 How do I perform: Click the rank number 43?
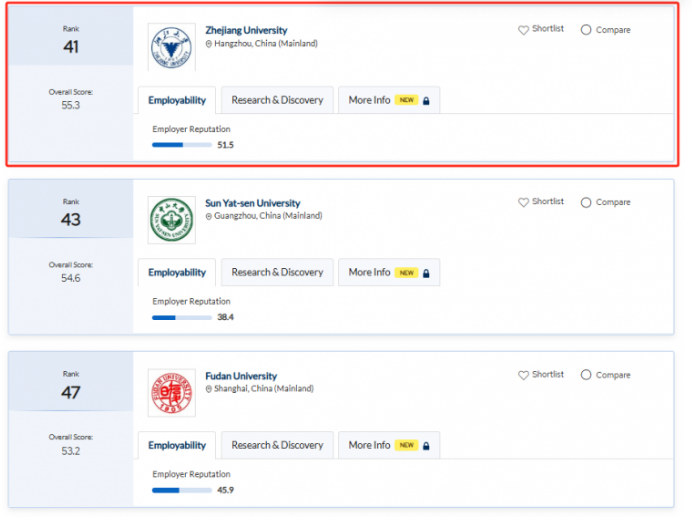coord(71,220)
